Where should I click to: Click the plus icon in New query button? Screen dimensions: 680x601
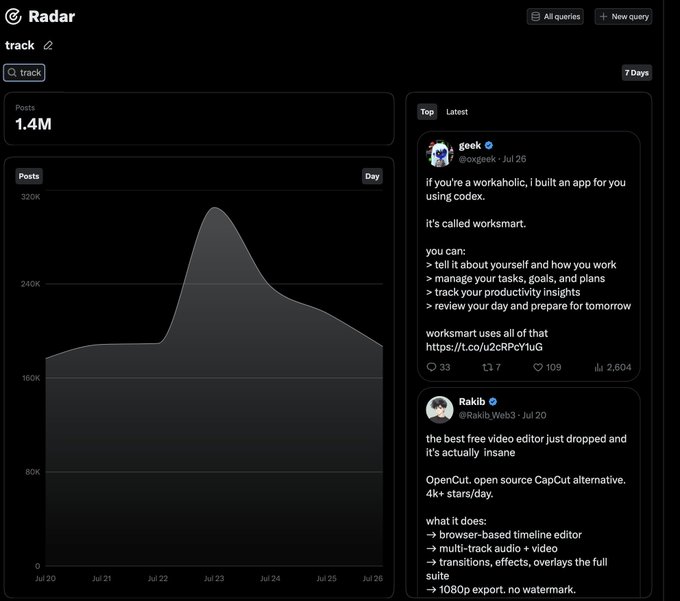coord(603,16)
